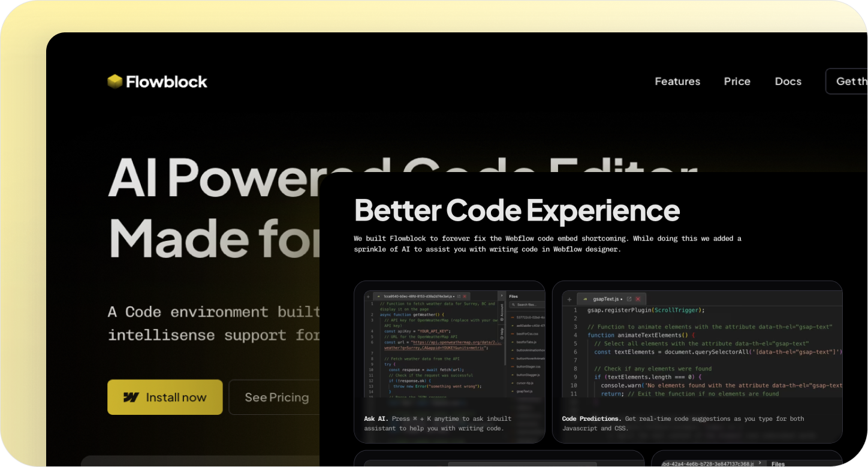Close the 1cca9540 js tab with red X
This screenshot has width=868, height=467.
pos(465,297)
